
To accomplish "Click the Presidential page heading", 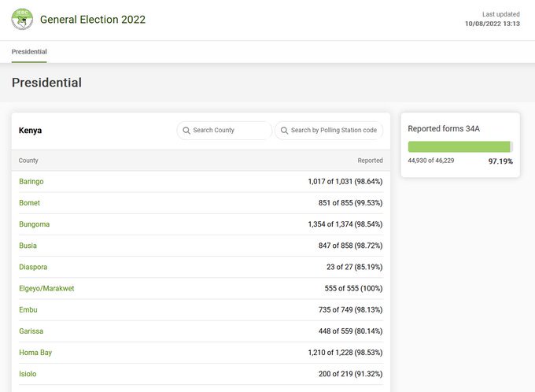I will pos(46,83).
